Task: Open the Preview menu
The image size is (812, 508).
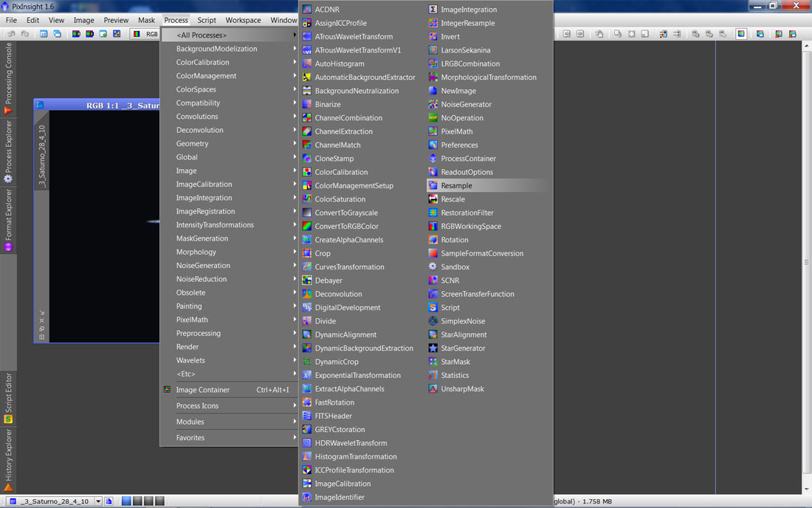Action: pyautogui.click(x=116, y=20)
